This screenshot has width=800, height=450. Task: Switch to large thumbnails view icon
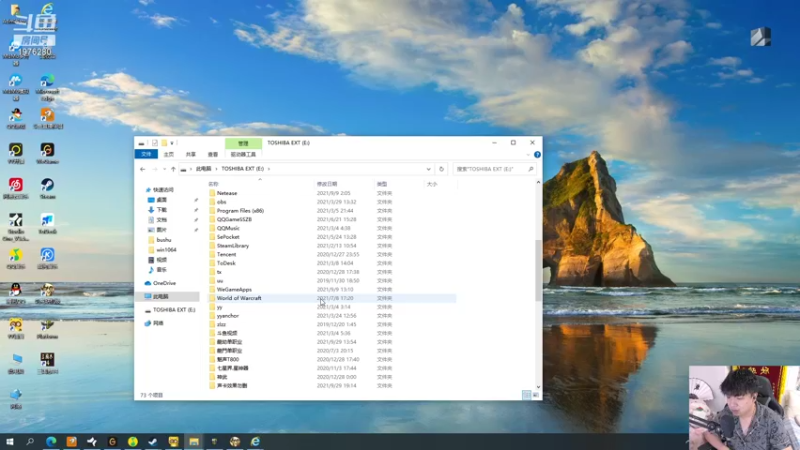click(535, 395)
